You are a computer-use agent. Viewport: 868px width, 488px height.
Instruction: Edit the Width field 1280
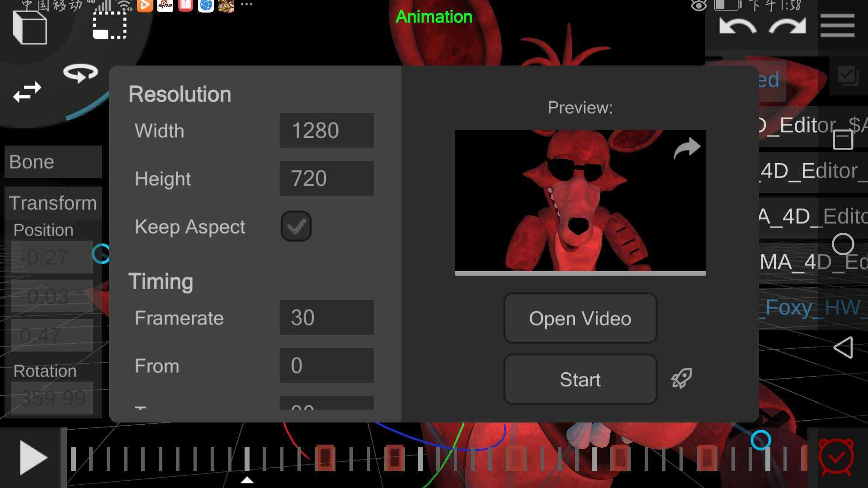coord(326,131)
